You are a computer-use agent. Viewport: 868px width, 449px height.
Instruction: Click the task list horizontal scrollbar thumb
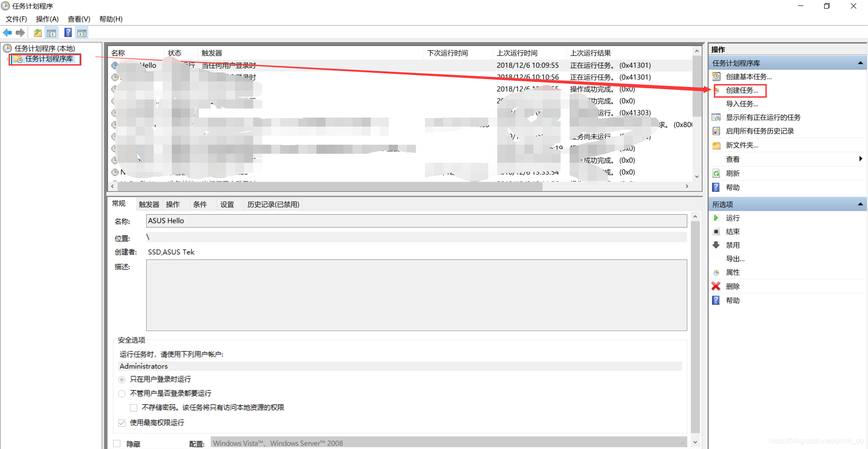point(330,186)
